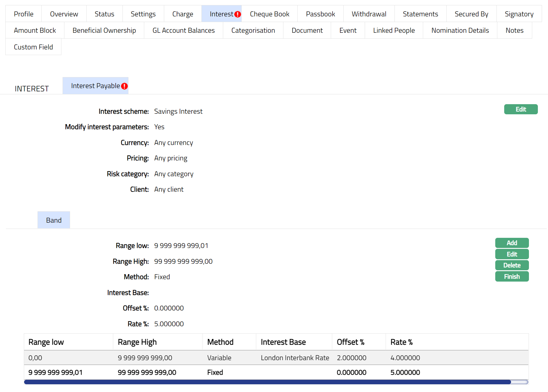548x392 pixels.
Task: Go to GL Account Balances tab
Action: (x=183, y=30)
